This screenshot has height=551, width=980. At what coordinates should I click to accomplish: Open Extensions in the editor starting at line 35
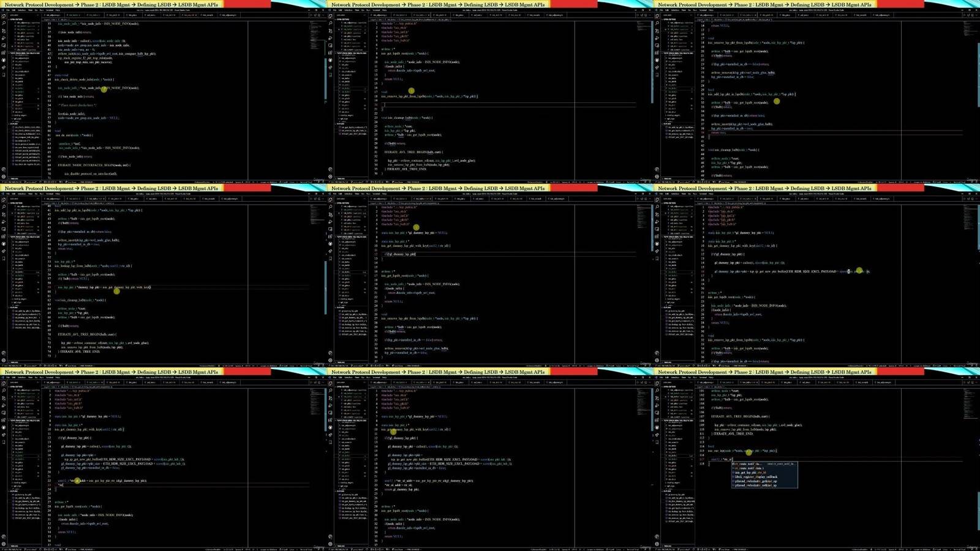click(x=4, y=53)
